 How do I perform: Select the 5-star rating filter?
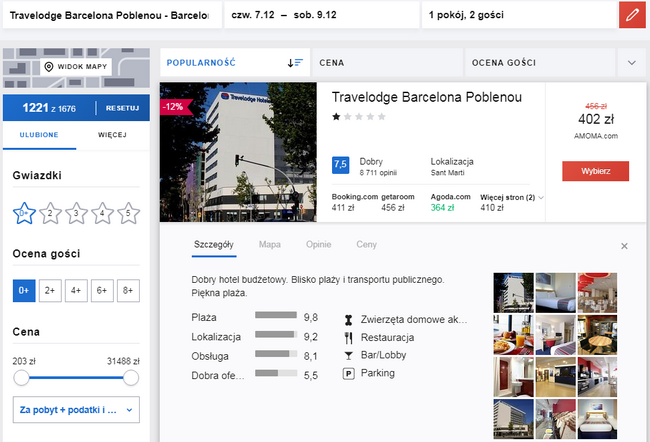pyautogui.click(x=129, y=212)
